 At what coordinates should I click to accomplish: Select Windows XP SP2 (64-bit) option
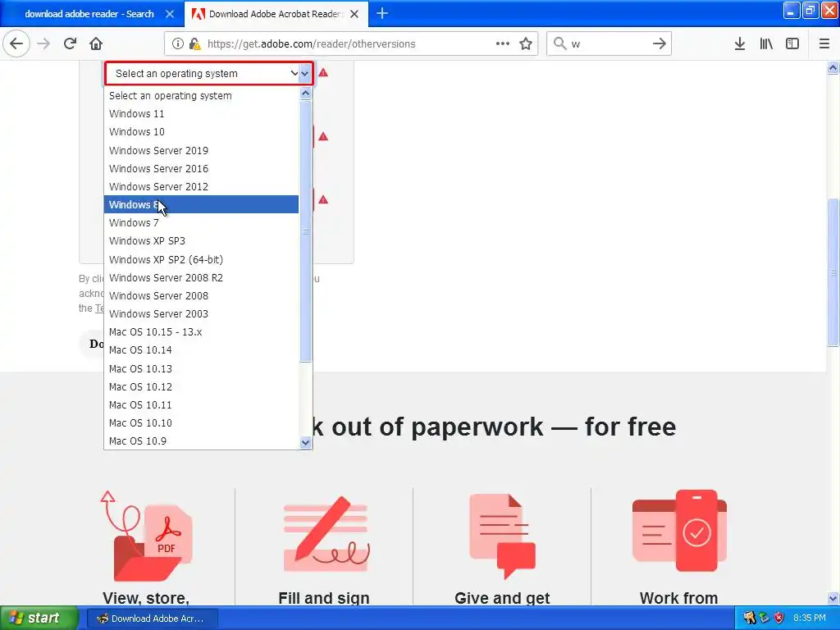click(x=201, y=259)
